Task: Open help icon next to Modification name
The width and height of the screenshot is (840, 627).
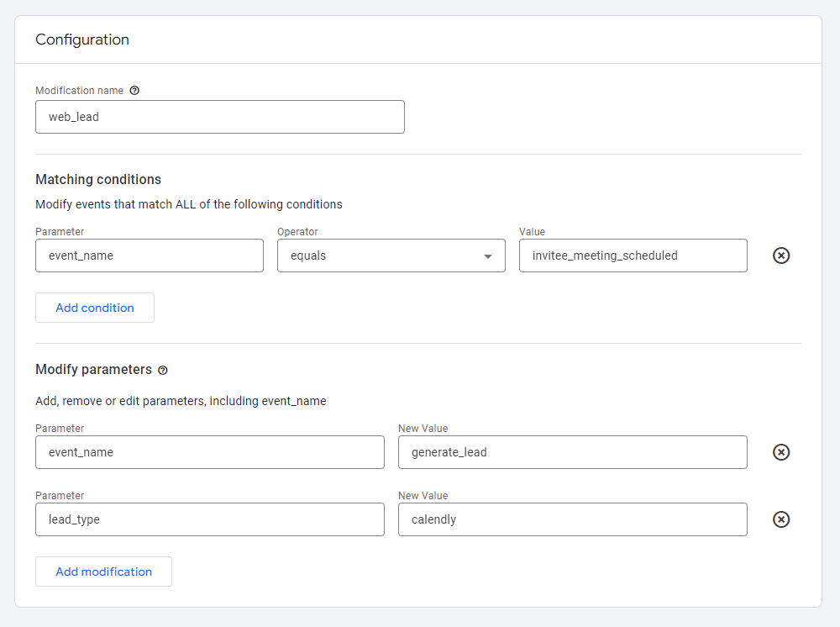Action: 134,91
